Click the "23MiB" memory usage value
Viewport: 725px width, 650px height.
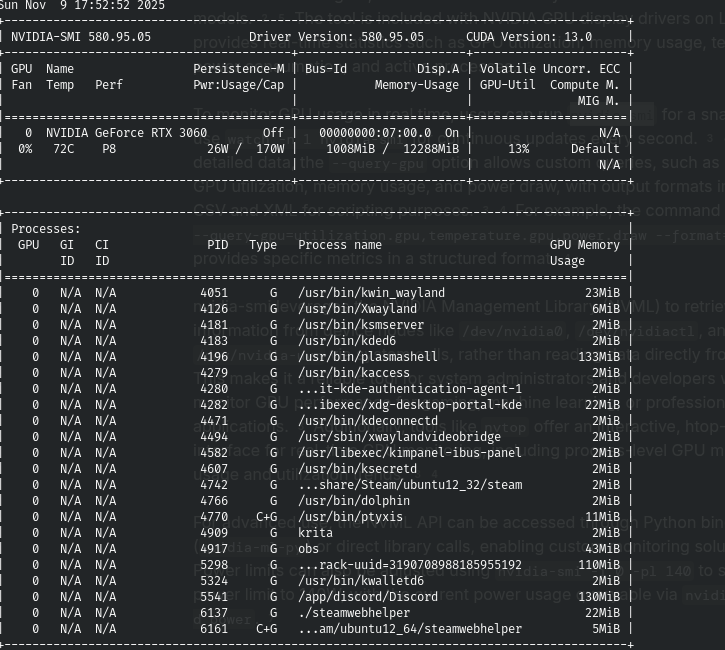point(602,293)
